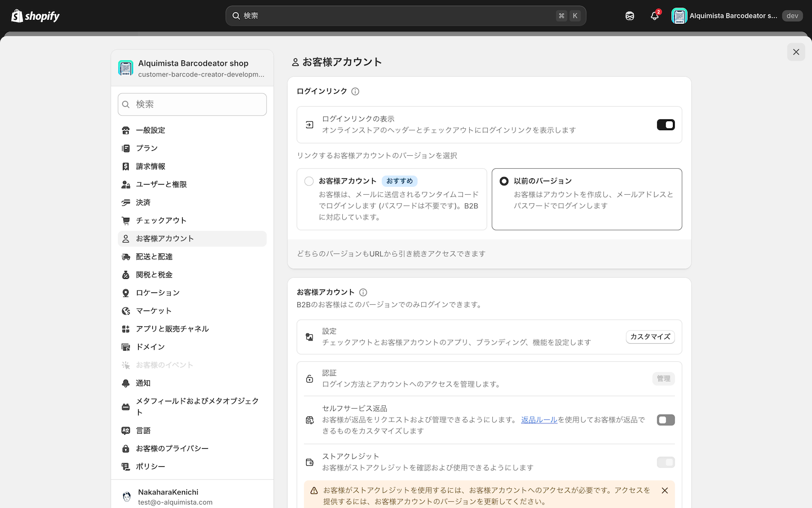Open 配送と配達 settings page

[x=154, y=257]
